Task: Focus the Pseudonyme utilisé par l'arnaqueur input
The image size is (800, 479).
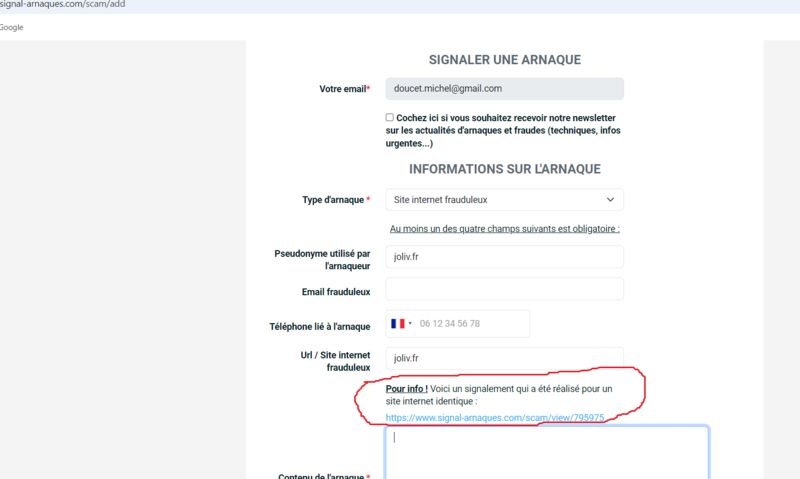Action: click(504, 256)
